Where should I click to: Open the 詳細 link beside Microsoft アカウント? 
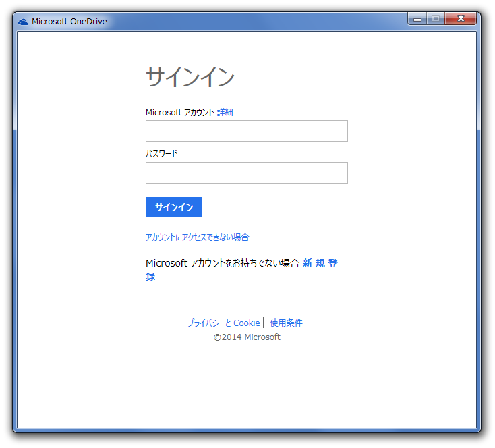click(x=225, y=112)
